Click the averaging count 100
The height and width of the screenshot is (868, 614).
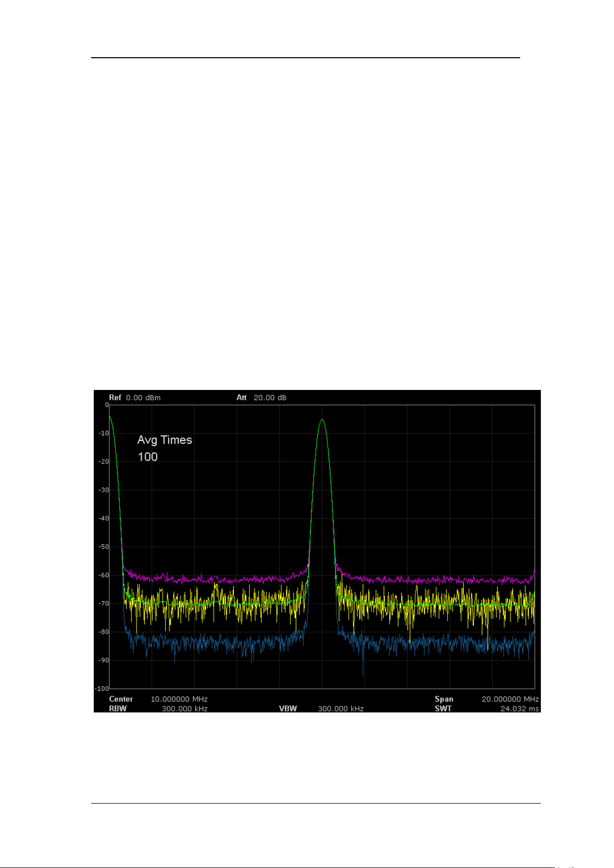pos(148,457)
